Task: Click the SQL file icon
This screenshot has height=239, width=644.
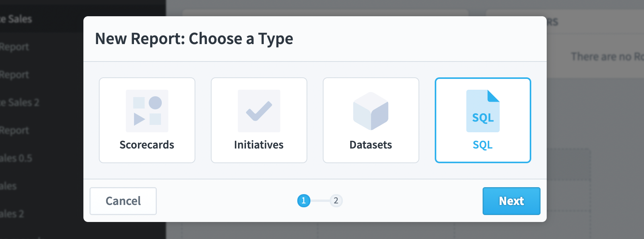Action: point(483,111)
